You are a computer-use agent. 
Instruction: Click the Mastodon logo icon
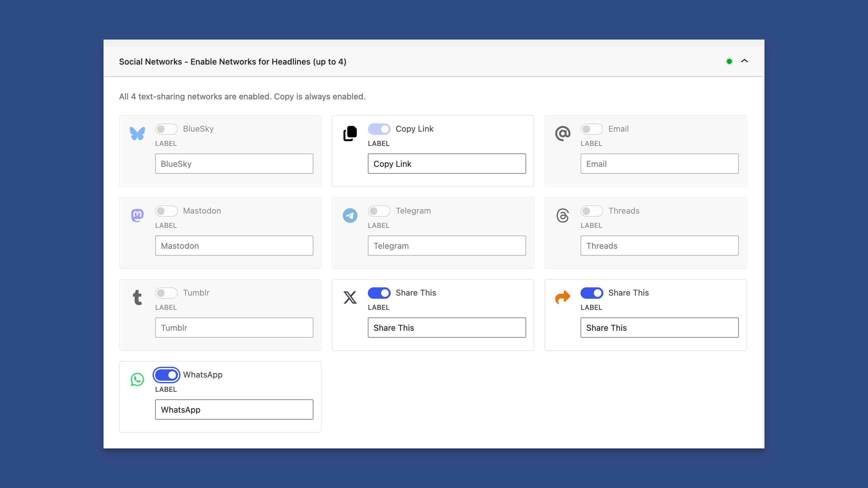coord(137,215)
